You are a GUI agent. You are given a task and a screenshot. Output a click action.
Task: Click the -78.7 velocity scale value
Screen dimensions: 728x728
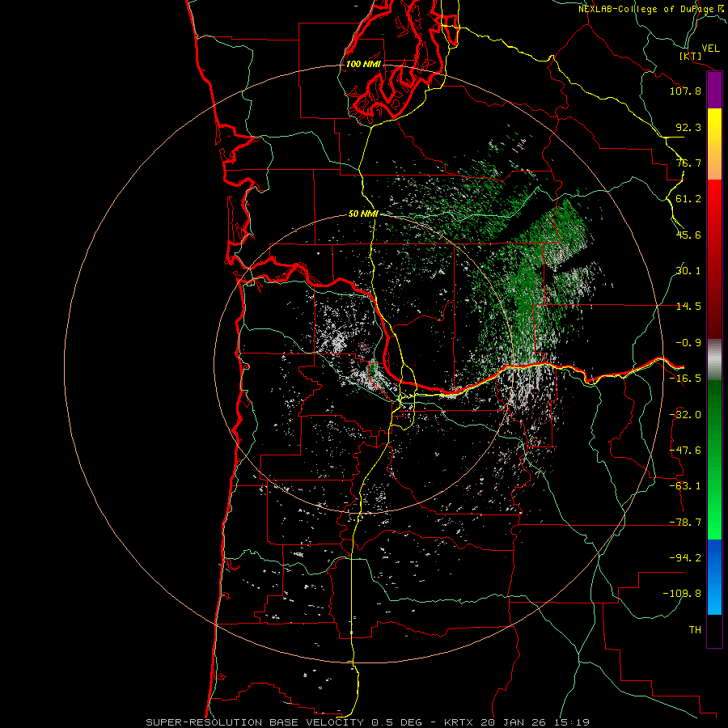[685, 523]
